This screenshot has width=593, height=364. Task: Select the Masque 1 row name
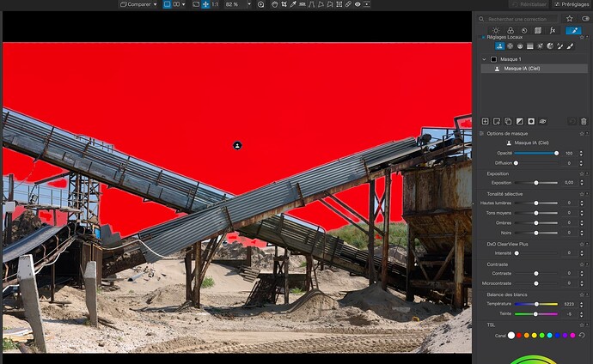click(510, 59)
